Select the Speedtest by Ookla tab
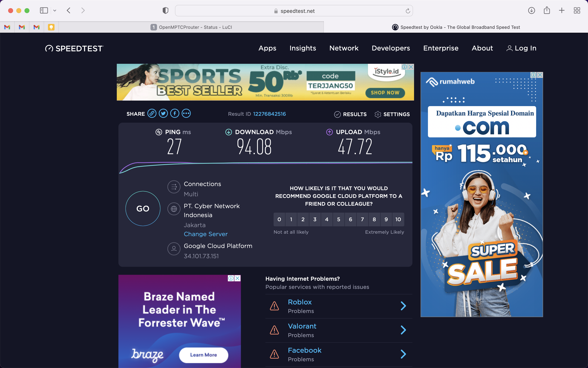Screen dimensions: 588x368 click(456, 27)
